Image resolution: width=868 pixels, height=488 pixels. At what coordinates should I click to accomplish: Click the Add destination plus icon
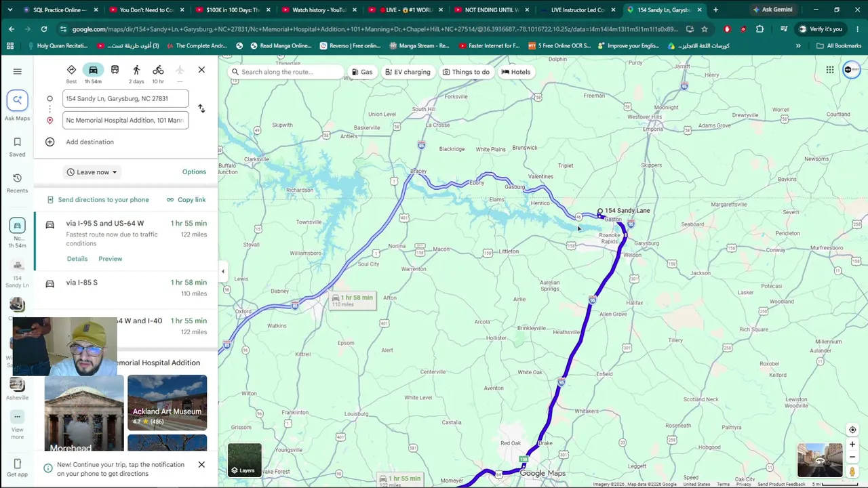click(50, 142)
